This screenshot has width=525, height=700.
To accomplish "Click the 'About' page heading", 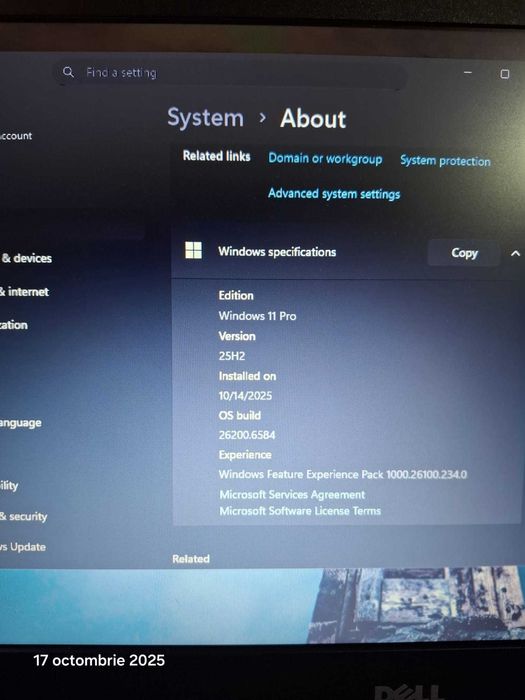I will (x=313, y=119).
